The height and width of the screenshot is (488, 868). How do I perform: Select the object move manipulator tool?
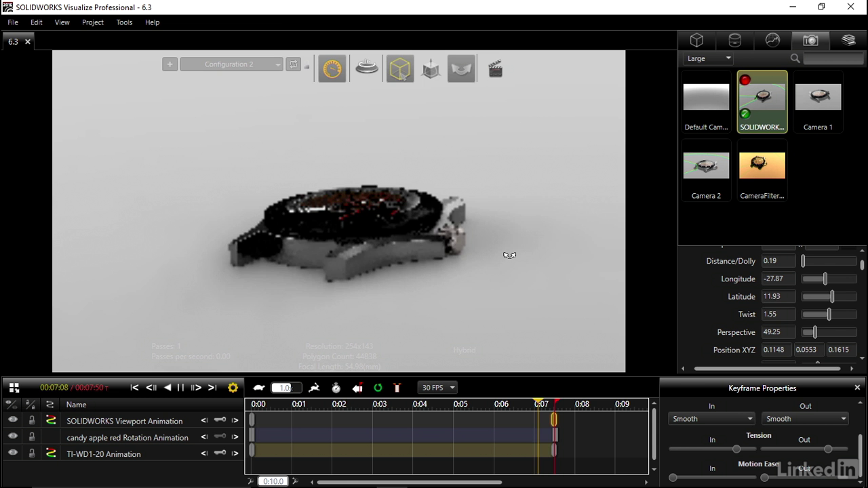pyautogui.click(x=431, y=68)
